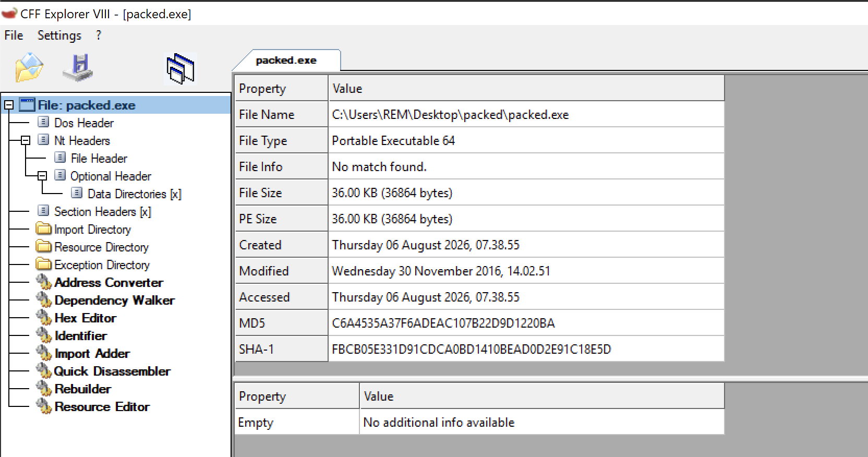Click the tool icon beside Rebuilder
This screenshot has width=868, height=457.
coord(44,388)
